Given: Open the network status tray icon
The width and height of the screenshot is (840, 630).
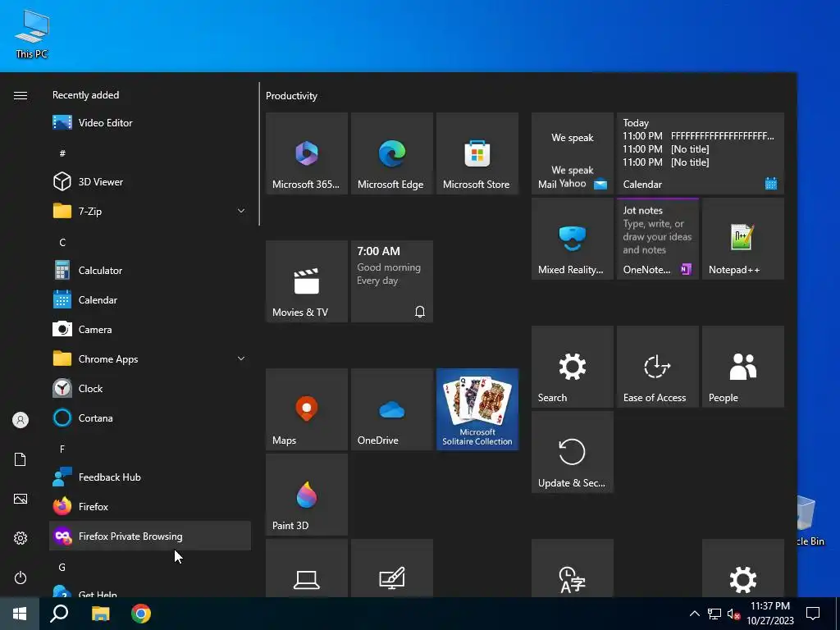Looking at the screenshot, I should [x=714, y=614].
